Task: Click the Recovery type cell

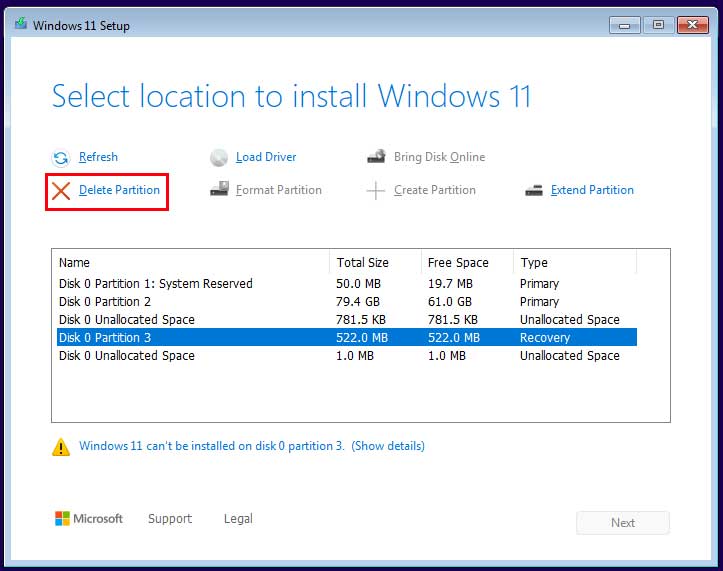Action: pyautogui.click(x=545, y=338)
